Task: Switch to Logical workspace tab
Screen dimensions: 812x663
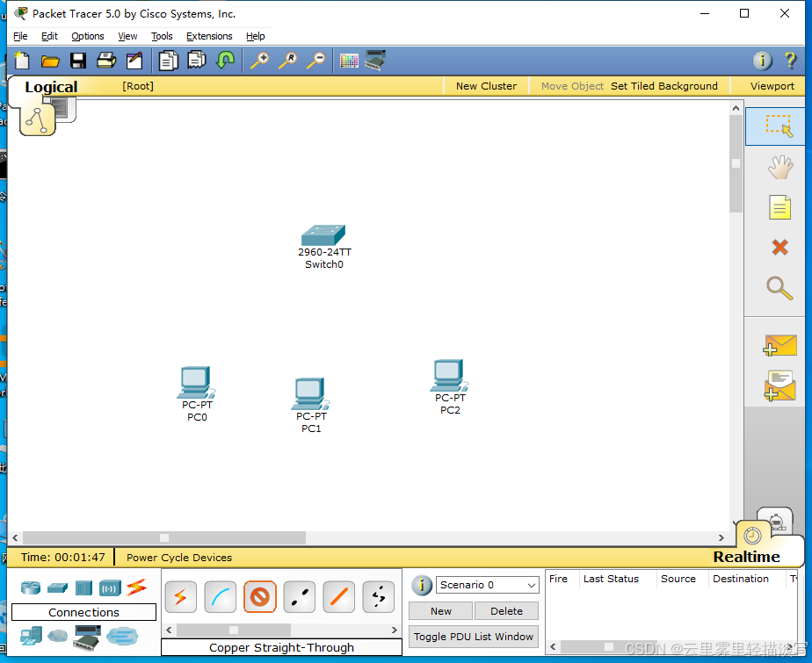Action: tap(37, 119)
